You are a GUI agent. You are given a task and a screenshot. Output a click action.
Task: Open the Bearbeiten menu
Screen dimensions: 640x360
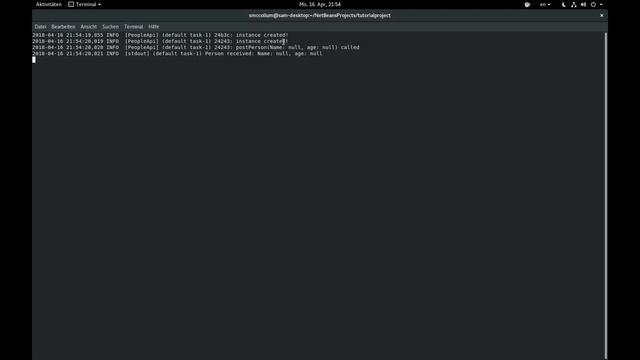(63, 27)
